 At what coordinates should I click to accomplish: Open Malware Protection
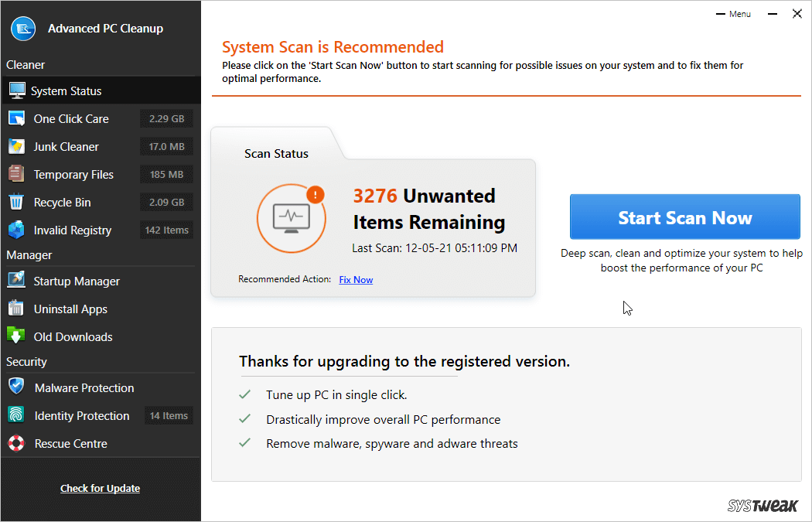coord(82,387)
